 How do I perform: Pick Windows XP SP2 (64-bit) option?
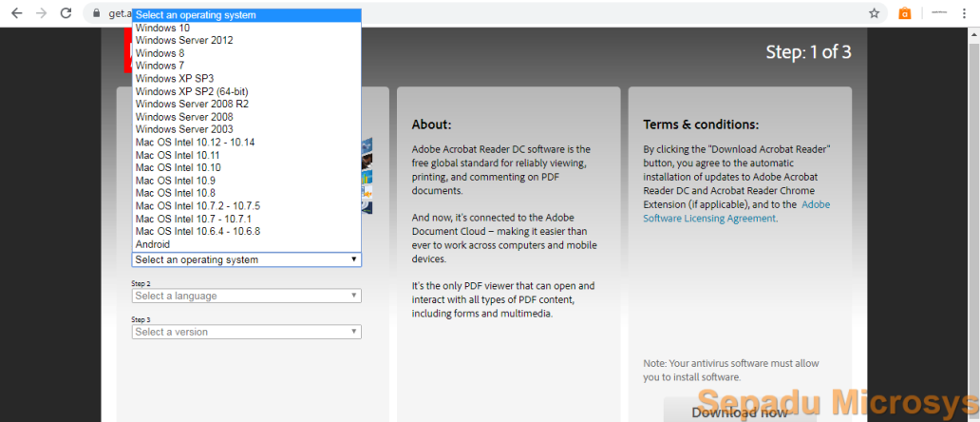[246, 91]
